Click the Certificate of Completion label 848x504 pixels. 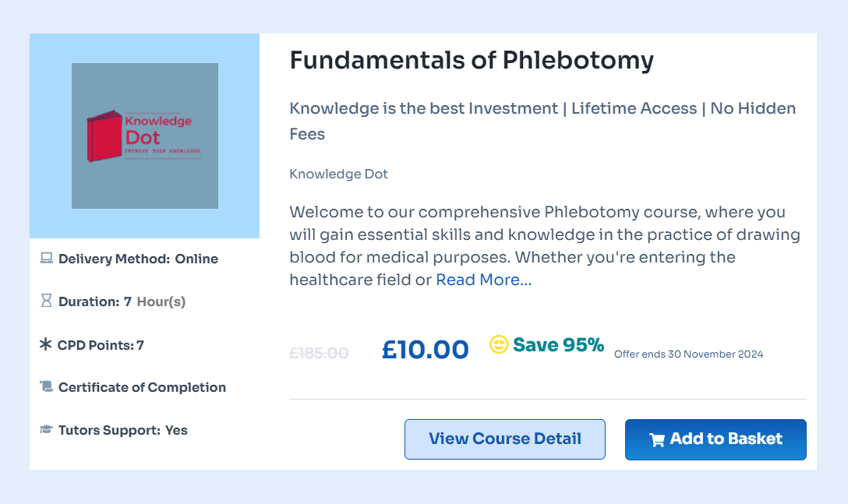142,387
